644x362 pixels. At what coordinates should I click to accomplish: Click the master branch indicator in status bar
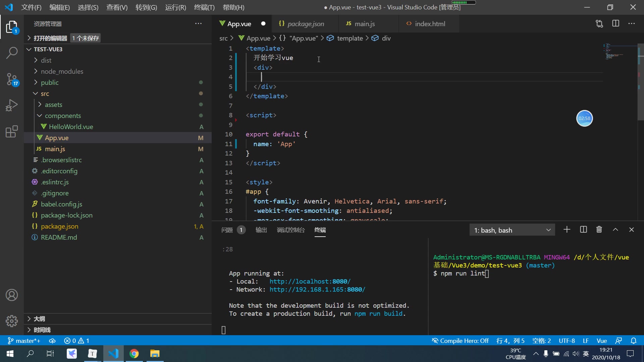[x=24, y=341]
